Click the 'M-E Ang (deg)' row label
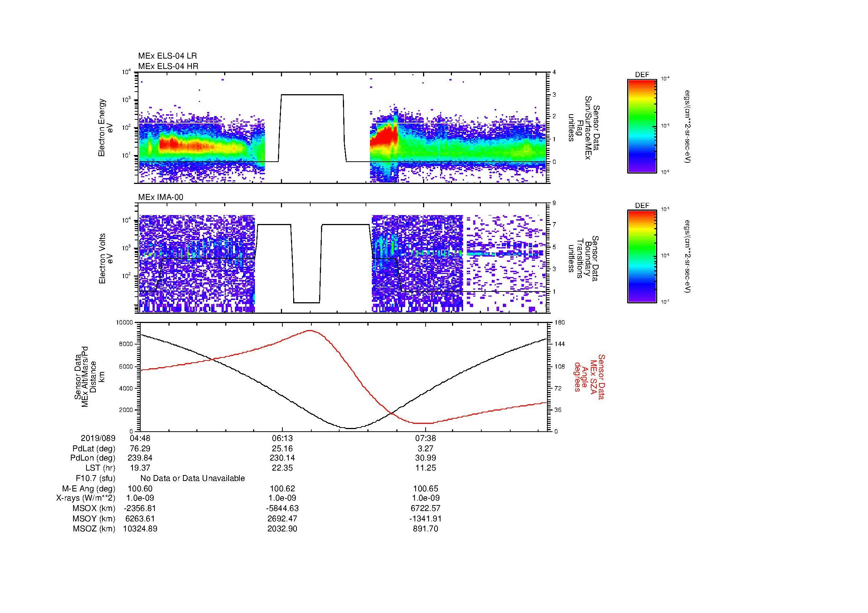This screenshot has width=868, height=613. 88,489
